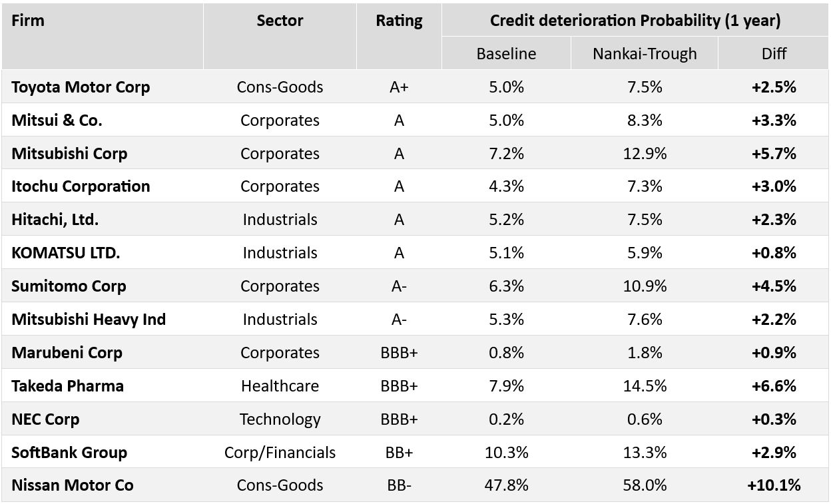Select the Toyota Motor Corp row name
The height and width of the screenshot is (504, 833).
81,87
